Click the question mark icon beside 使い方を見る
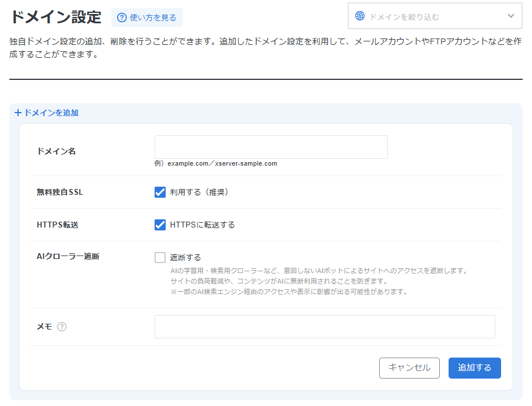The image size is (532, 406). 122,17
